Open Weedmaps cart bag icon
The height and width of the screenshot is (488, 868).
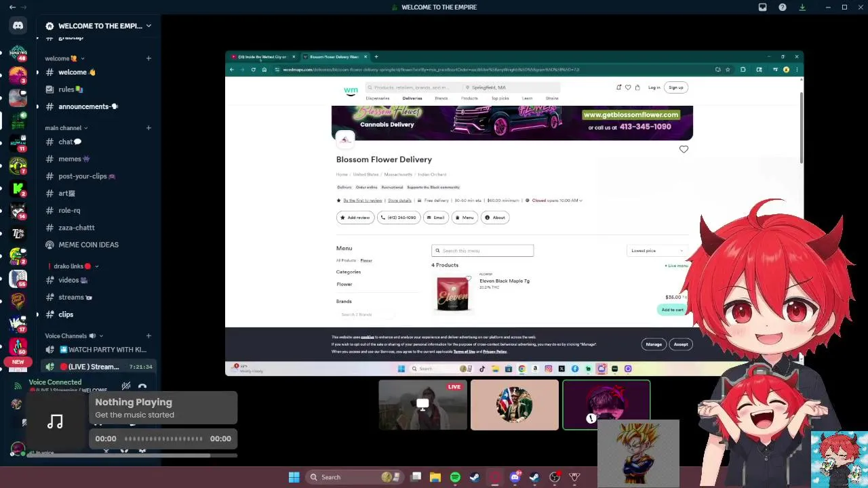[x=637, y=87]
